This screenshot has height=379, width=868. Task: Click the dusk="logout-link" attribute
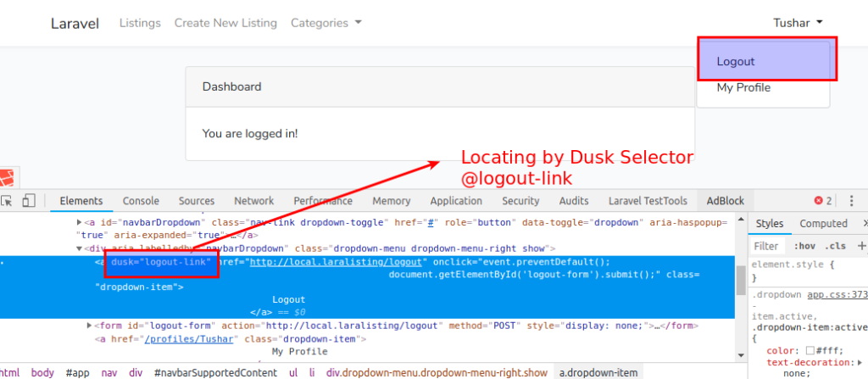162,261
